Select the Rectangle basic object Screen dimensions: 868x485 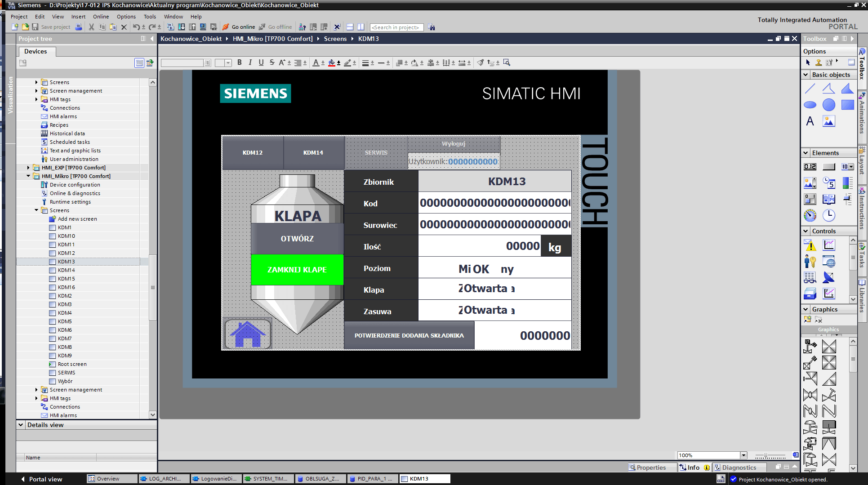(847, 105)
